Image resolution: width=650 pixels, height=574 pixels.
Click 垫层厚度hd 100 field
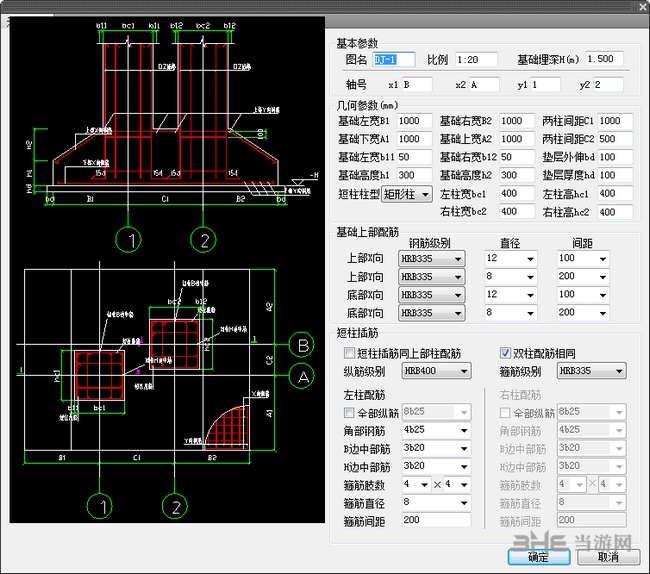pyautogui.click(x=615, y=175)
